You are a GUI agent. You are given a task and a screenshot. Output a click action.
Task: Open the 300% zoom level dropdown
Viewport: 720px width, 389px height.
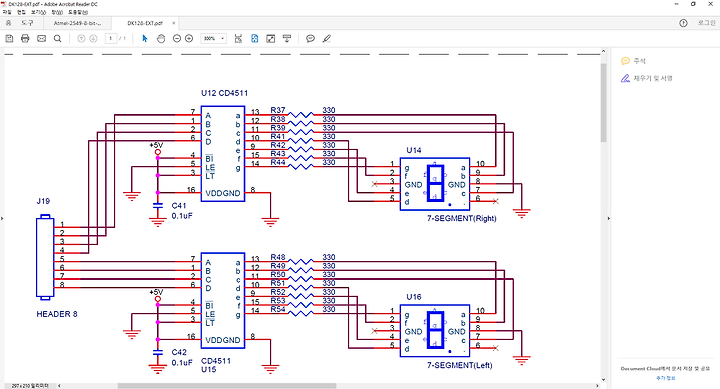click(214, 39)
